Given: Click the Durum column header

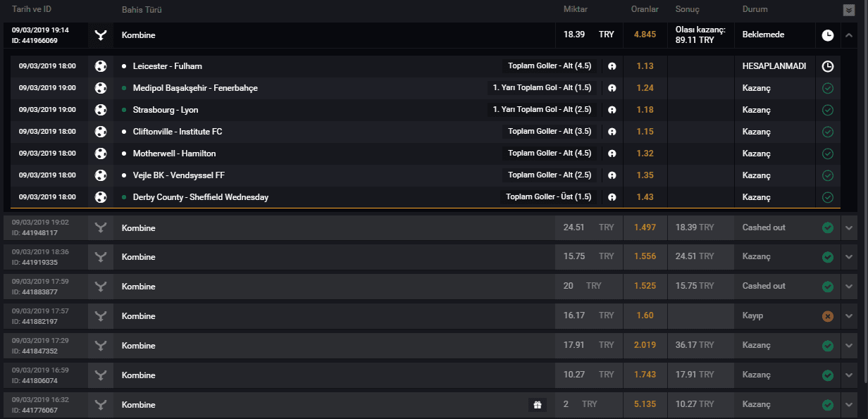Looking at the screenshot, I should pyautogui.click(x=755, y=9).
